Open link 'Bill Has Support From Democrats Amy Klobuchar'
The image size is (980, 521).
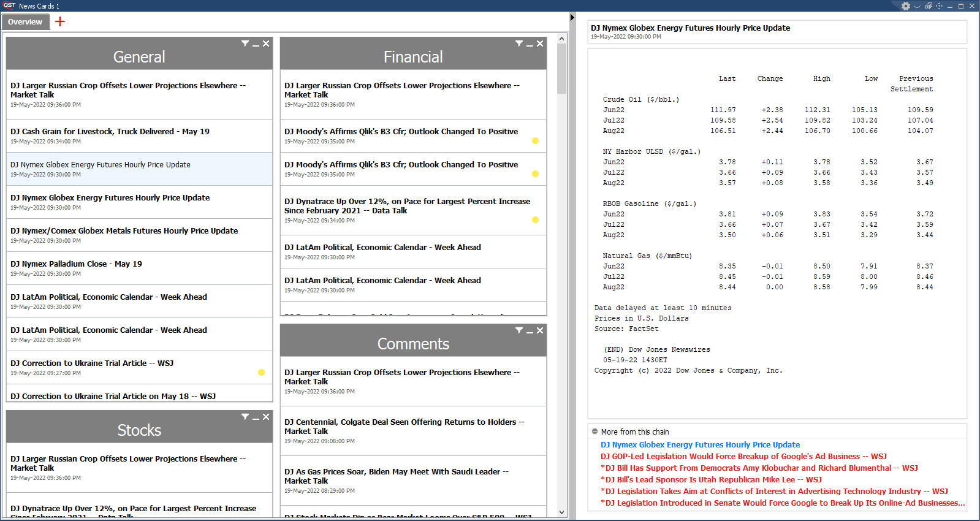759,468
